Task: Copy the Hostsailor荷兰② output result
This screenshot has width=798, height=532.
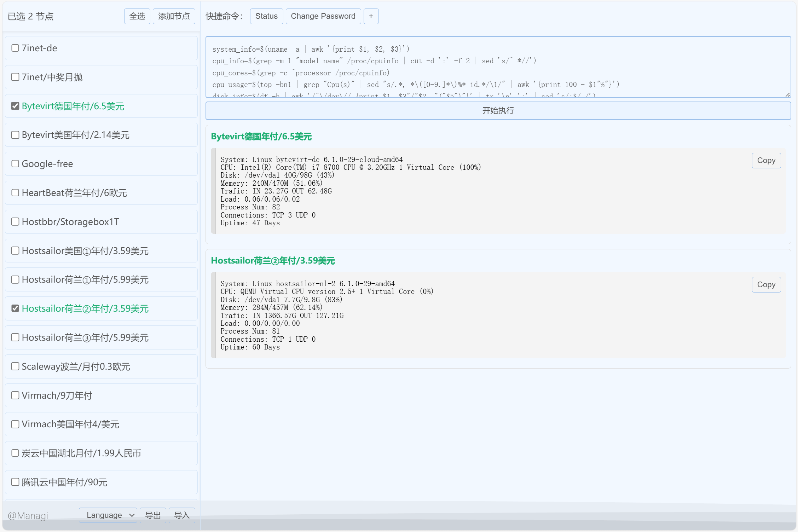Action: tap(766, 285)
